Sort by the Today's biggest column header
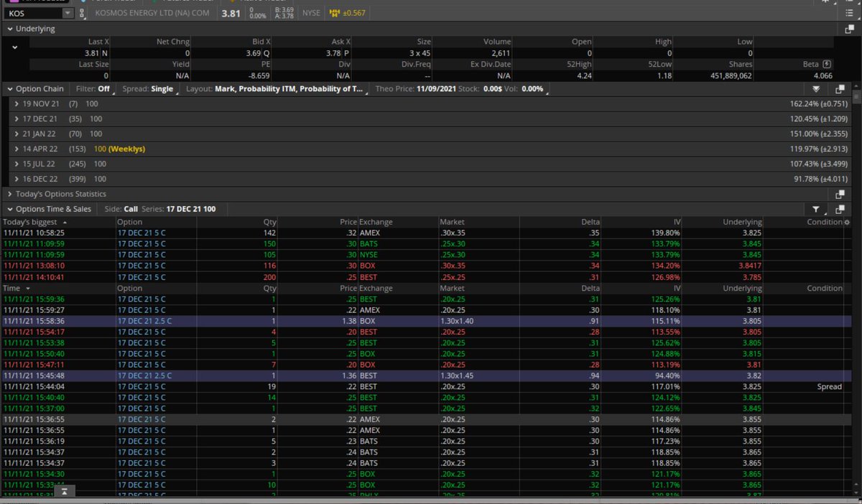862x504 pixels. (58, 222)
